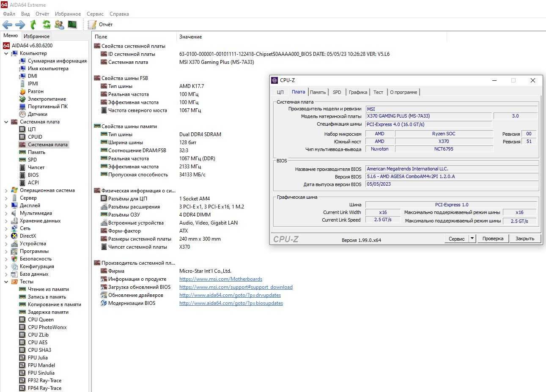Expand the Дисплей branch

pyautogui.click(x=6, y=206)
